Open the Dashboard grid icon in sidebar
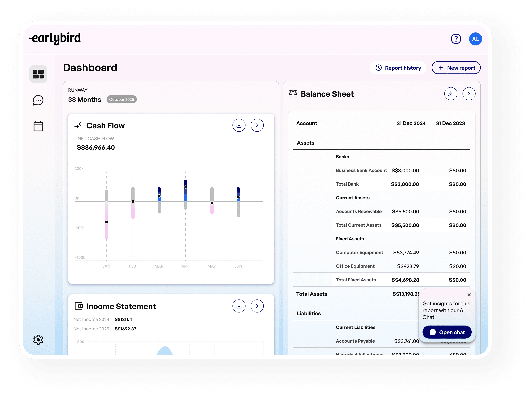The width and height of the screenshot is (532, 397). 38,74
